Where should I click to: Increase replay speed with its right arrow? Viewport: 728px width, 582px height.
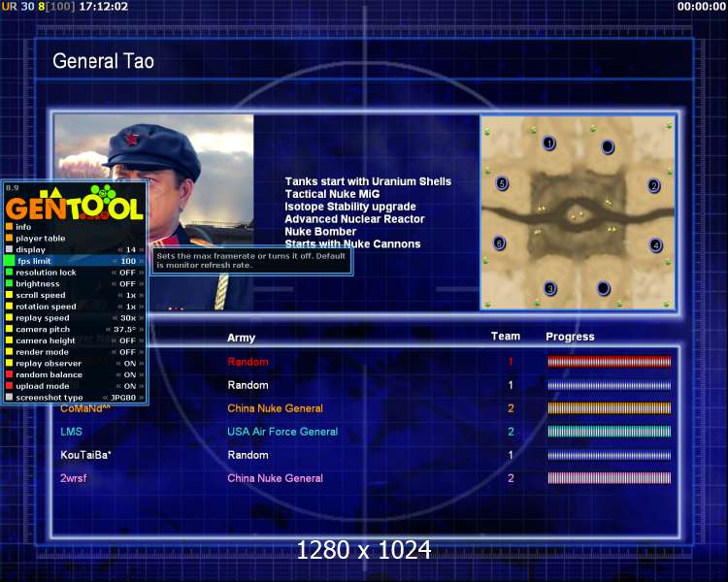pyautogui.click(x=141, y=318)
